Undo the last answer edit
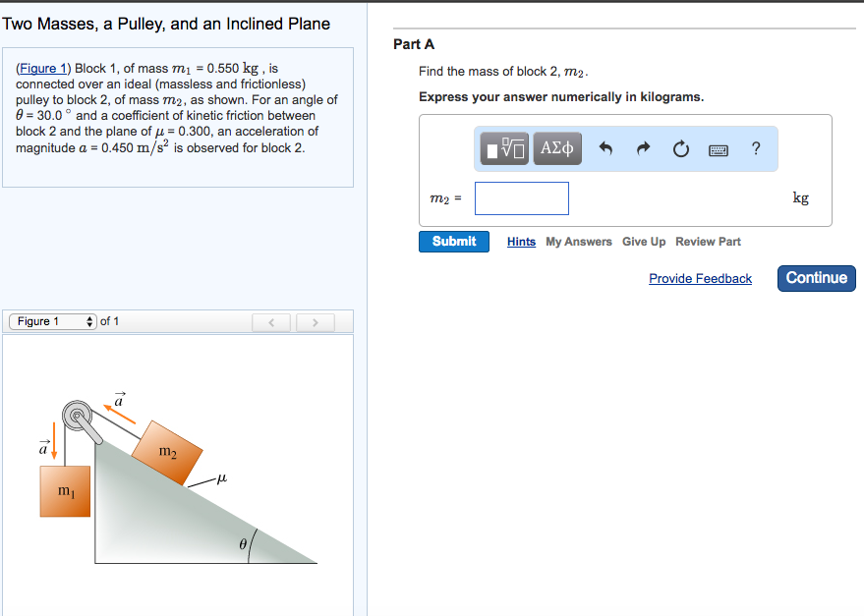Viewport: 864px width, 616px height. click(606, 148)
